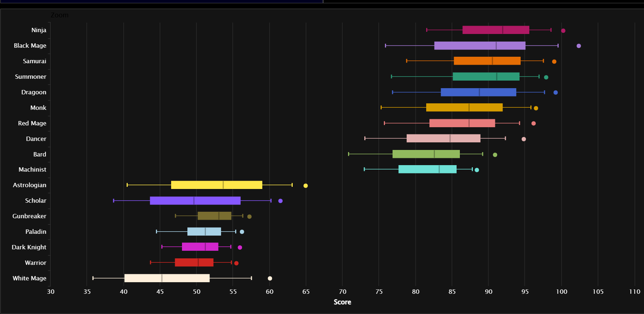
Task: Click the Samurai axis label
Action: click(34, 61)
